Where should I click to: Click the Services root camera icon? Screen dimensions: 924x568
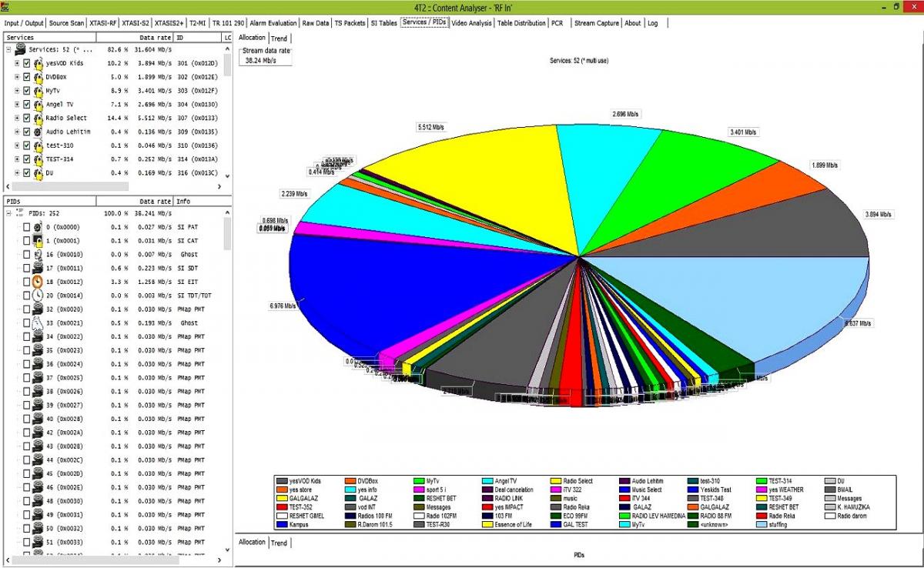click(21, 49)
